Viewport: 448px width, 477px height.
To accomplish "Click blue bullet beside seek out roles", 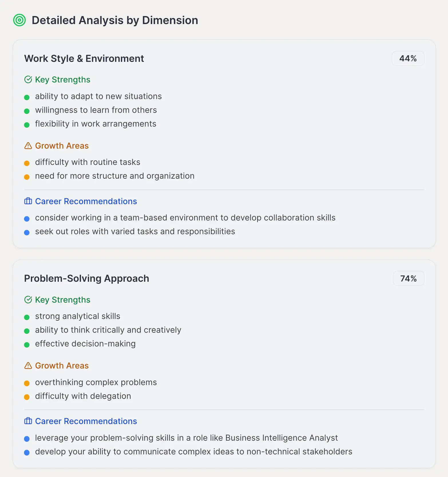I will pyautogui.click(x=27, y=232).
